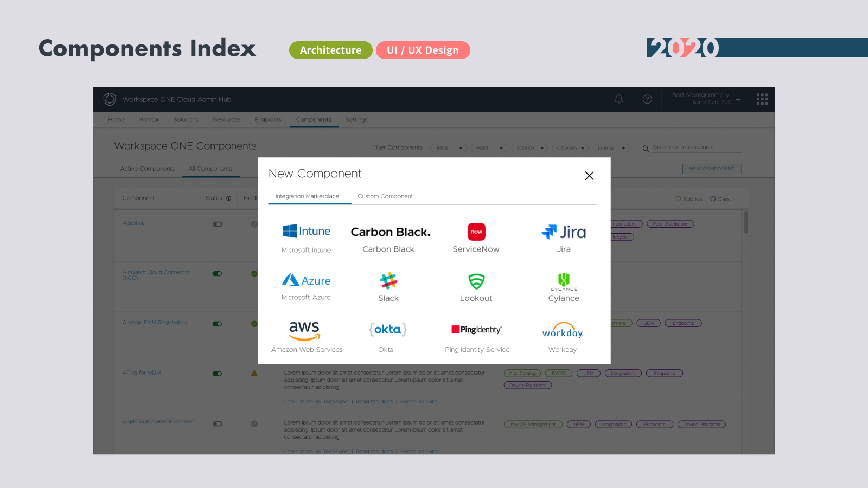Pick the ServiceNow integration icon
The image size is (868, 488).
476,232
